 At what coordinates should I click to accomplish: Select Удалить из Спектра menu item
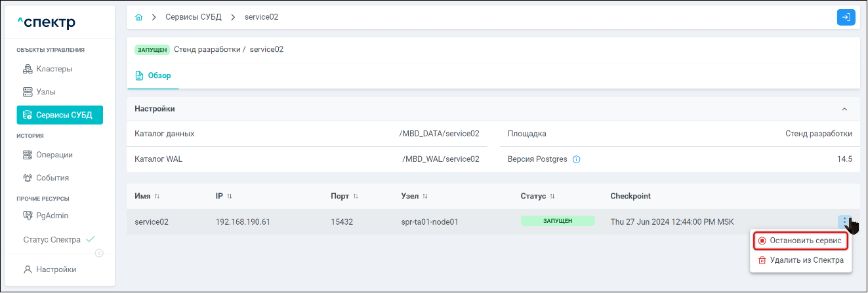tap(802, 260)
